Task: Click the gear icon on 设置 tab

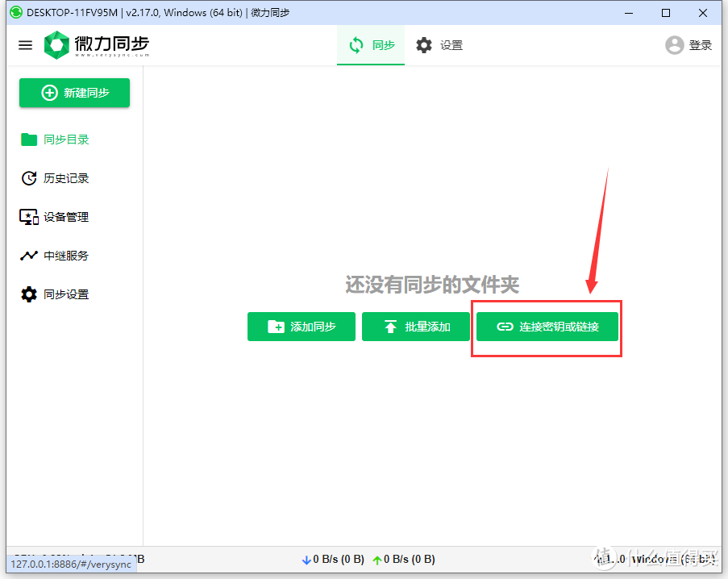Action: click(x=424, y=45)
